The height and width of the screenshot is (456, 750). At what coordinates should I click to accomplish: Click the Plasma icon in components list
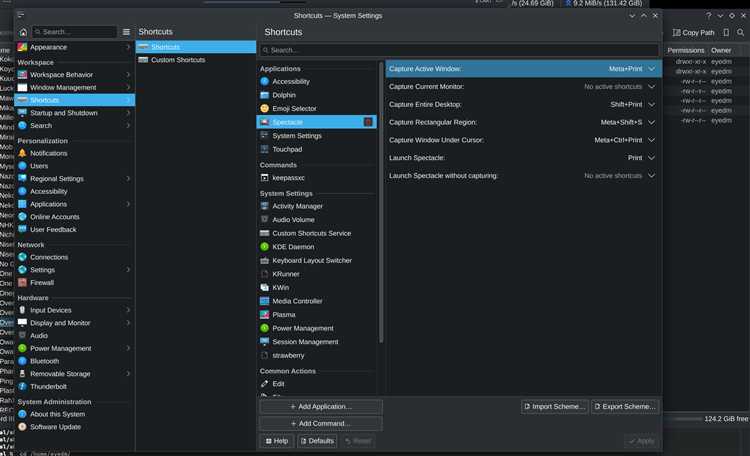pos(265,315)
